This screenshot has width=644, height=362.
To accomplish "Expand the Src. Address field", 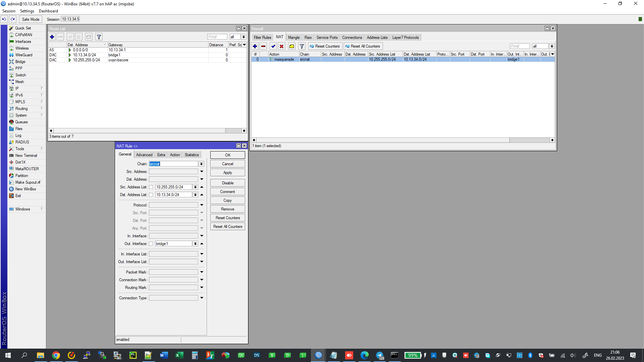I will click(202, 172).
